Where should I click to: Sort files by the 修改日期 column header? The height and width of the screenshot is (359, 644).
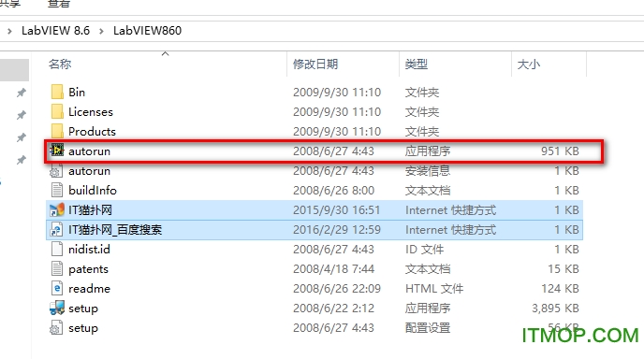pyautogui.click(x=315, y=64)
